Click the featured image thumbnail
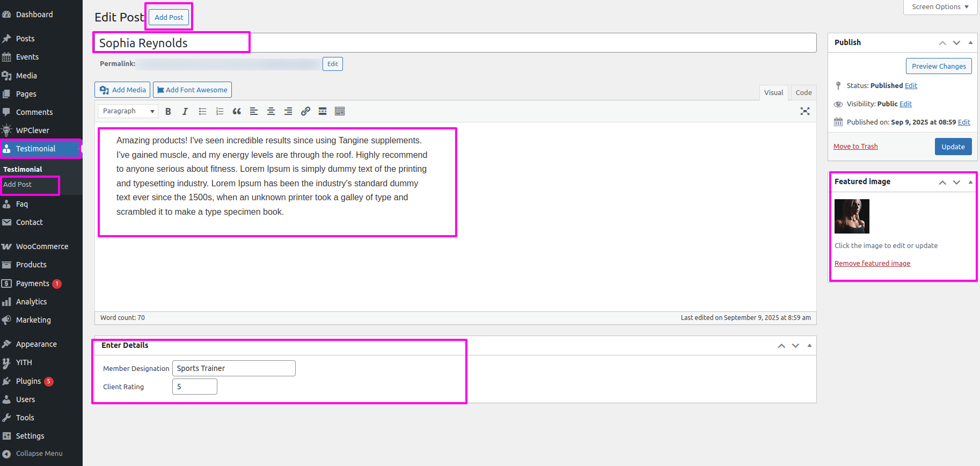980x466 pixels. [x=852, y=216]
